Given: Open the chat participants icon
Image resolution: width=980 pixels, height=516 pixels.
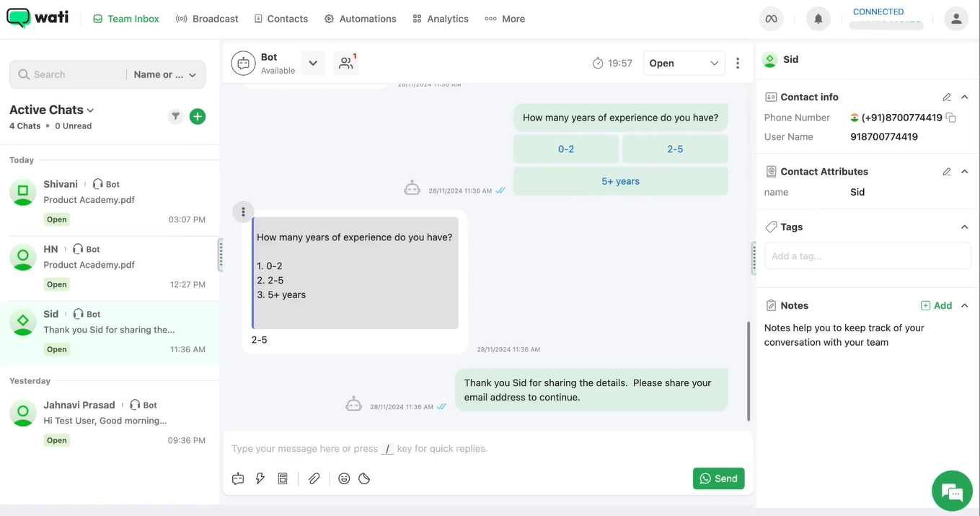Looking at the screenshot, I should (346, 63).
